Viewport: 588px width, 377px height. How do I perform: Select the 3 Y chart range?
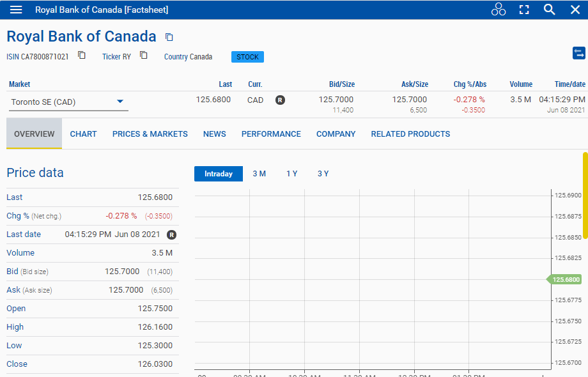pos(323,174)
